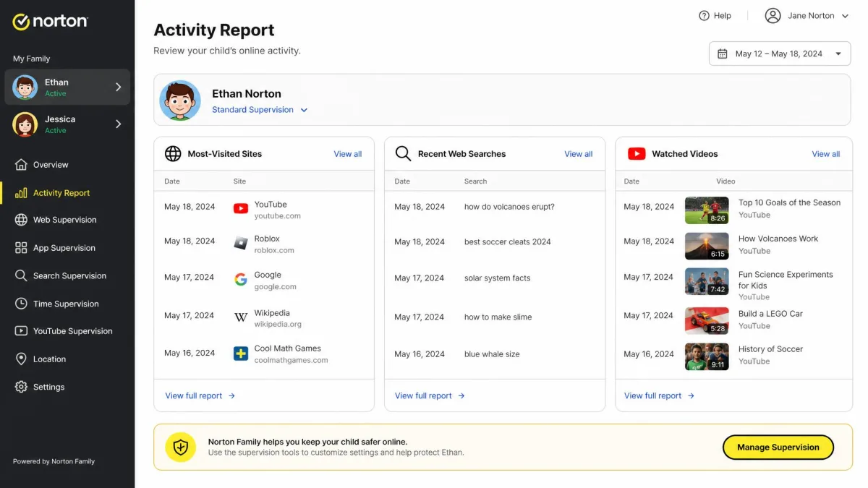The image size is (868, 488).
Task: Select YouTube Supervision menu item
Action: 73,331
